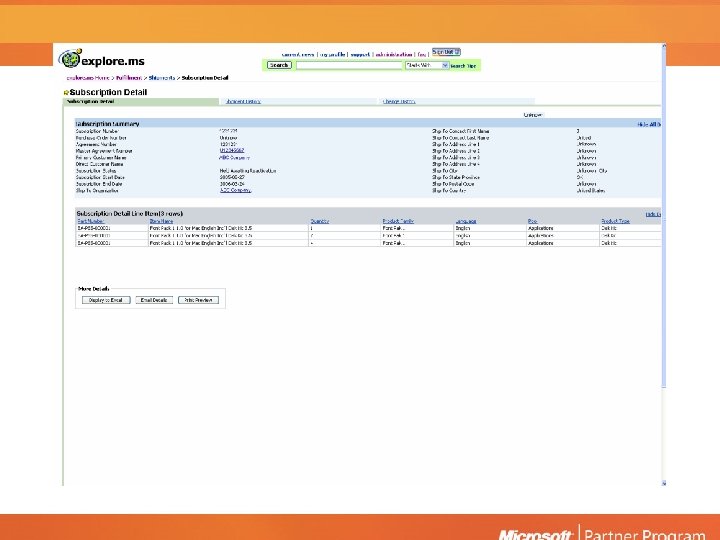Open the current news link
This screenshot has height=540, width=720.
298,55
